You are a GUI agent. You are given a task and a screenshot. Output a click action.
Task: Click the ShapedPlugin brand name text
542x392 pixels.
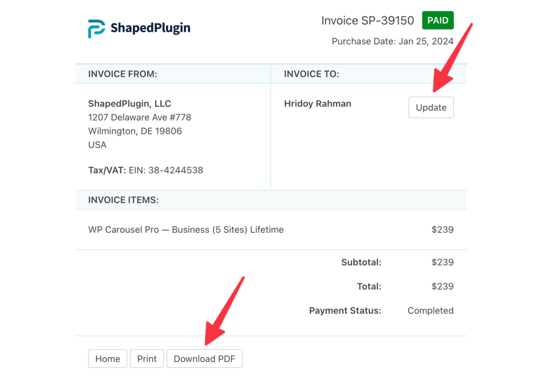(x=150, y=28)
